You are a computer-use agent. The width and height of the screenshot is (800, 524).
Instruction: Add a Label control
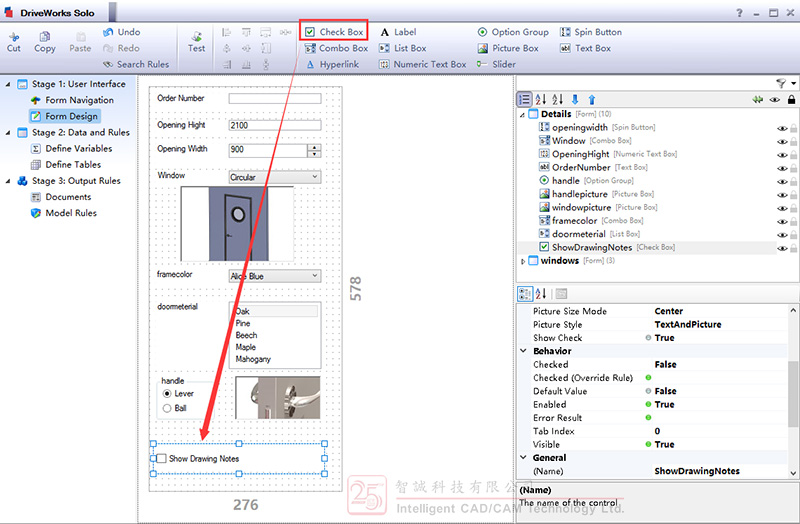(398, 32)
